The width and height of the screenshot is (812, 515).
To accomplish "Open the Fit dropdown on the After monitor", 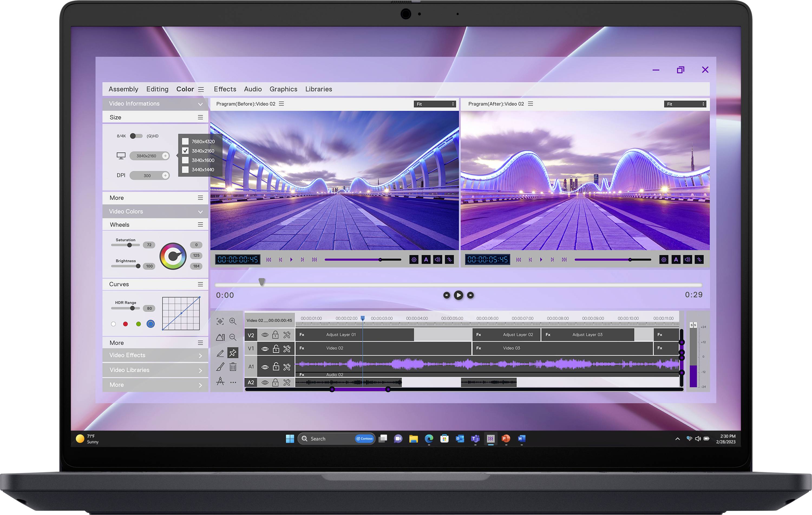I will 685,104.
